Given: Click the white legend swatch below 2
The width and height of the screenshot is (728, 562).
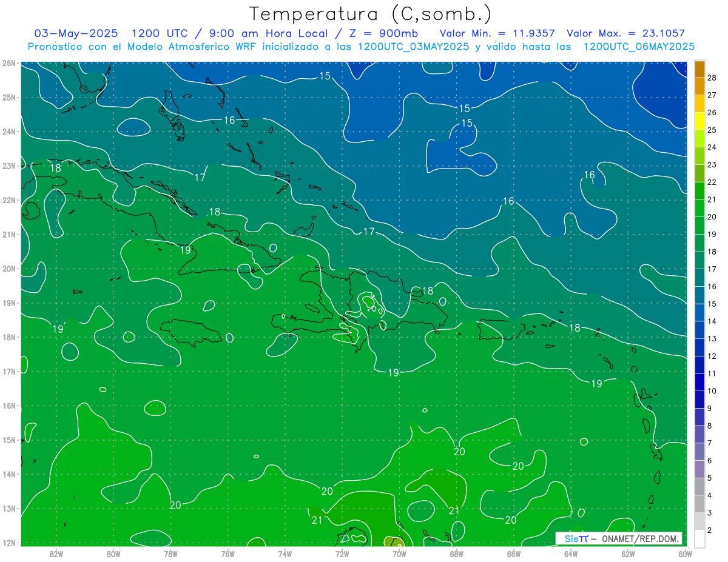Looking at the screenshot, I should (x=699, y=538).
